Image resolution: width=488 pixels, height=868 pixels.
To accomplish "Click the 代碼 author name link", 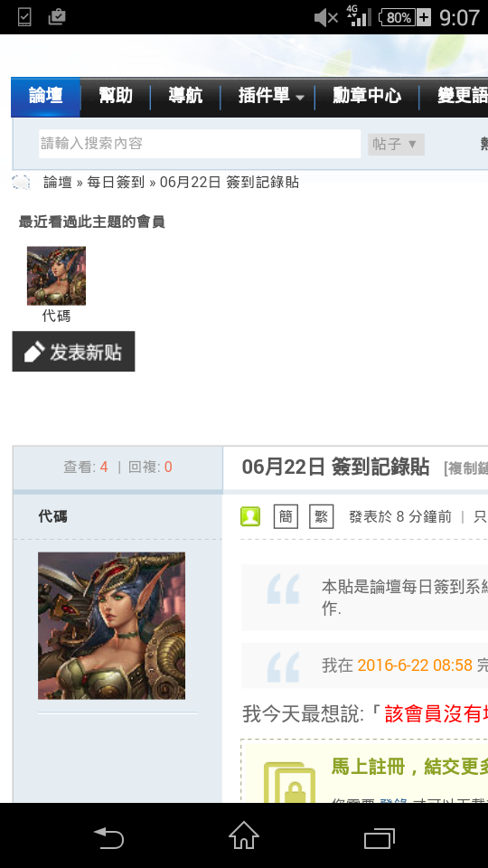I will 52,517.
